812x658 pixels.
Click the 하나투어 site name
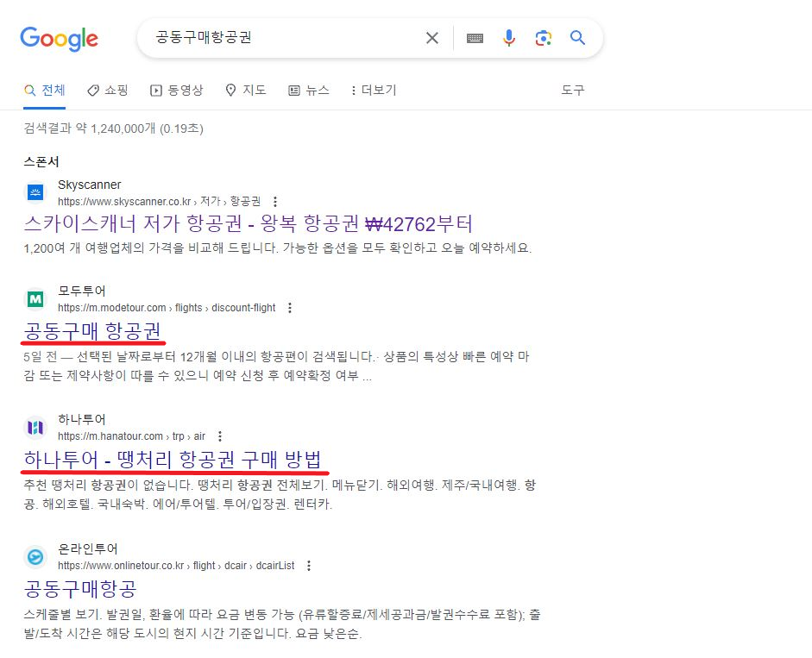click(x=81, y=419)
